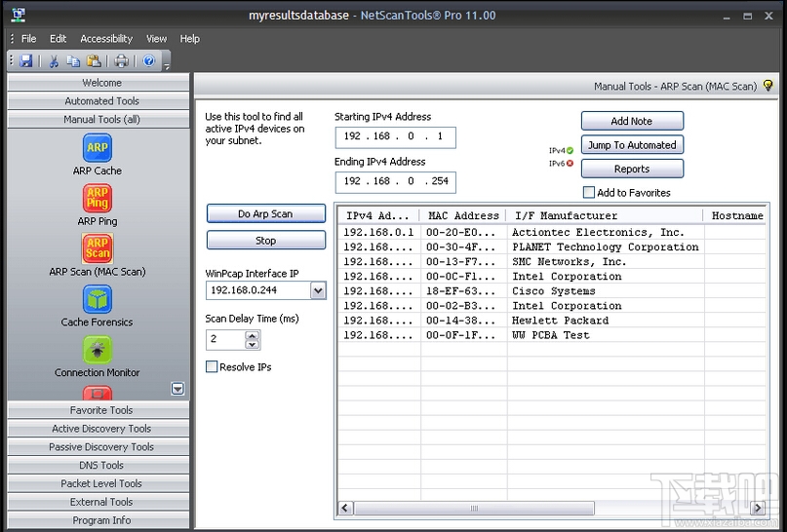
Task: Expand the Passive Discovery Tools section
Action: tap(98, 447)
